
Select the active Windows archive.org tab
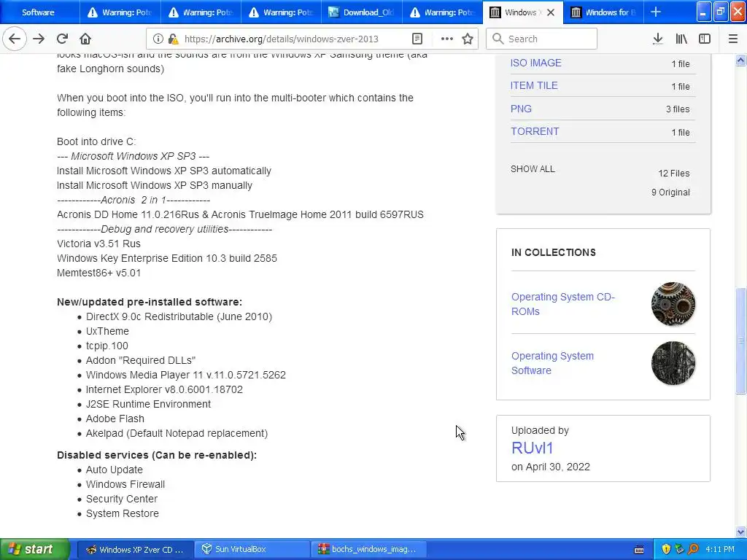tap(522, 12)
